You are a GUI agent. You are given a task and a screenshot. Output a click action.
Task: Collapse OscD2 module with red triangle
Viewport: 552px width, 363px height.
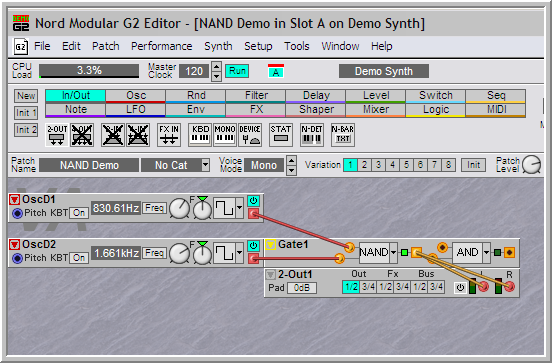(x=14, y=245)
